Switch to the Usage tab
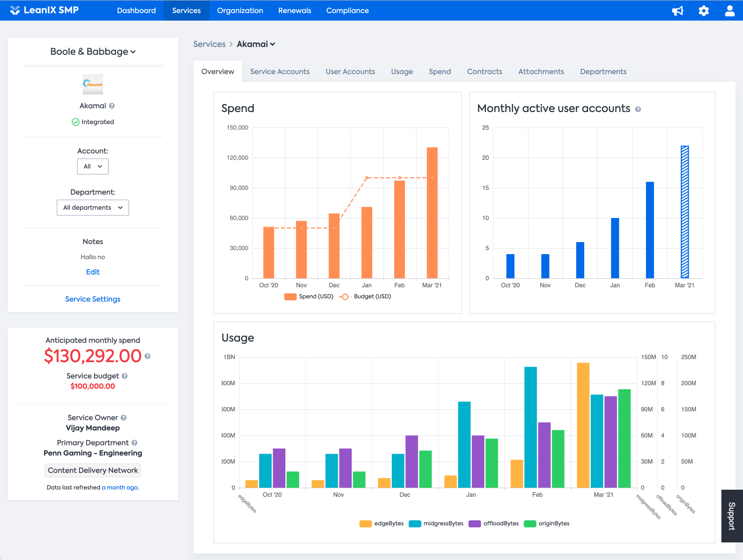Screen dimensions: 743x560 (x=402, y=72)
